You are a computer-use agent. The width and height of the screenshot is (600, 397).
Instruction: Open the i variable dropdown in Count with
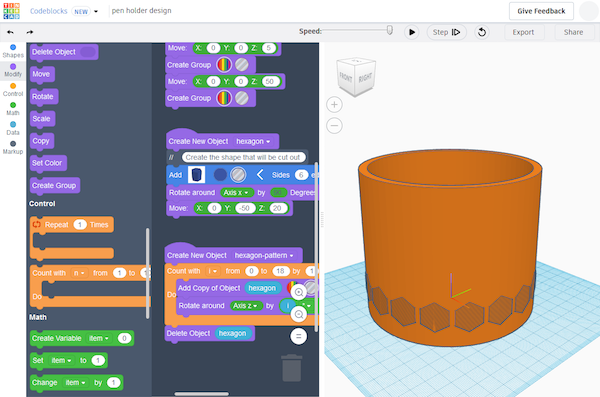[x=212, y=271]
